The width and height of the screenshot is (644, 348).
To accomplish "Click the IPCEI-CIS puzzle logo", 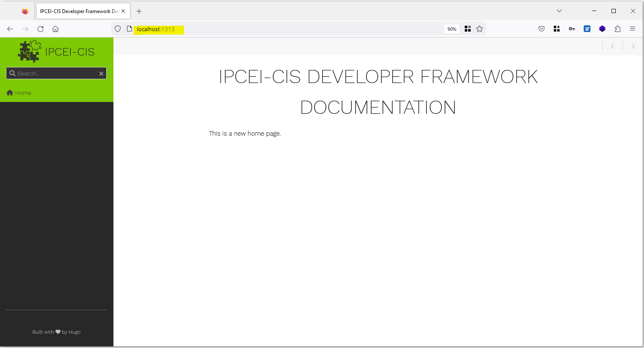I will click(30, 51).
